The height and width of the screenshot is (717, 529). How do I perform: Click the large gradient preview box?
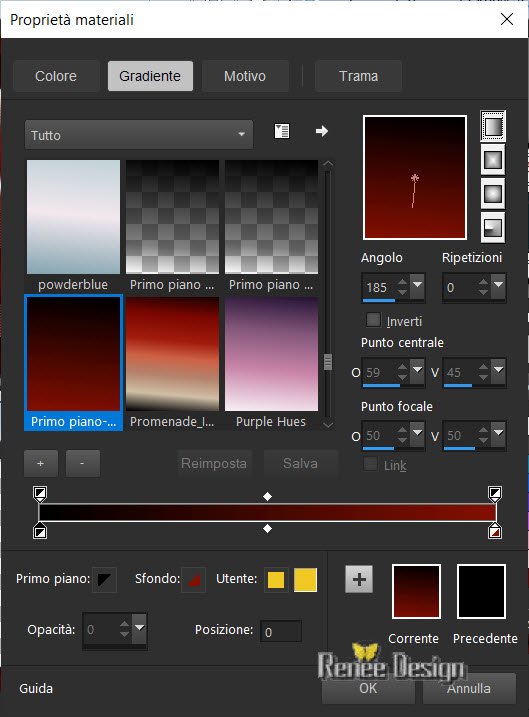(x=415, y=177)
